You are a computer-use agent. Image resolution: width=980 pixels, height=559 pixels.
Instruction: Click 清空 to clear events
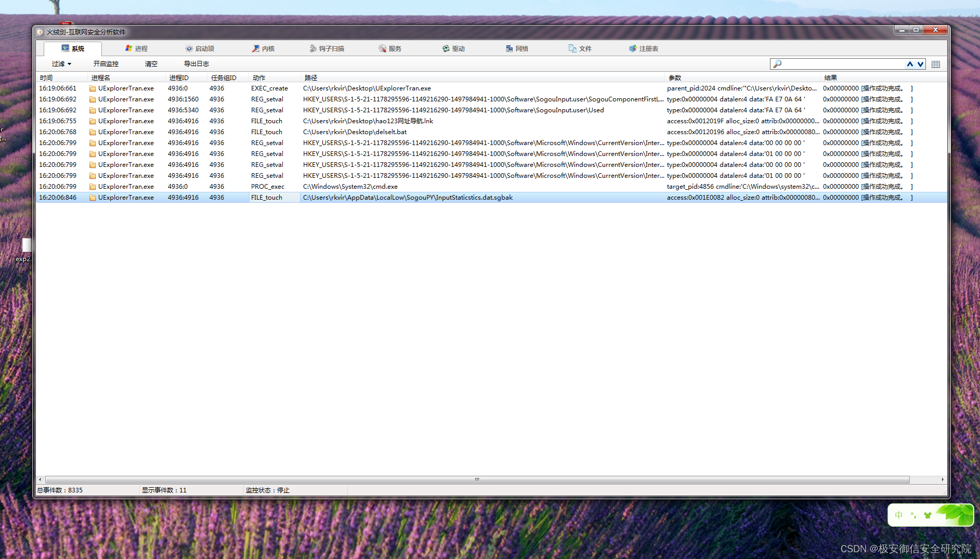pos(151,64)
